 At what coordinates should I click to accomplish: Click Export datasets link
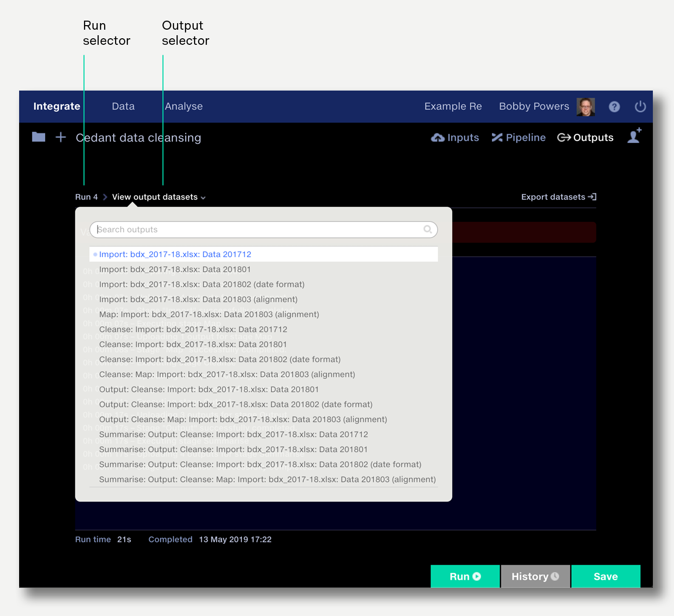tap(559, 197)
